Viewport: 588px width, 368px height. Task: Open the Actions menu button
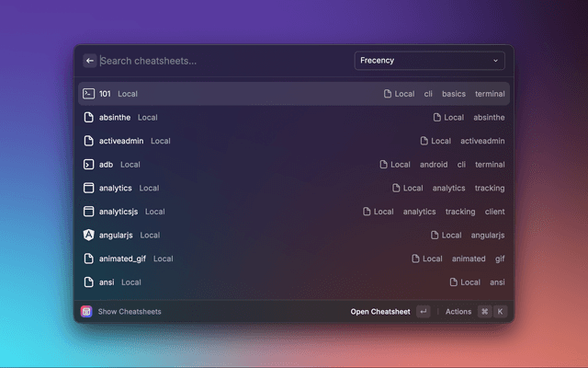(458, 312)
